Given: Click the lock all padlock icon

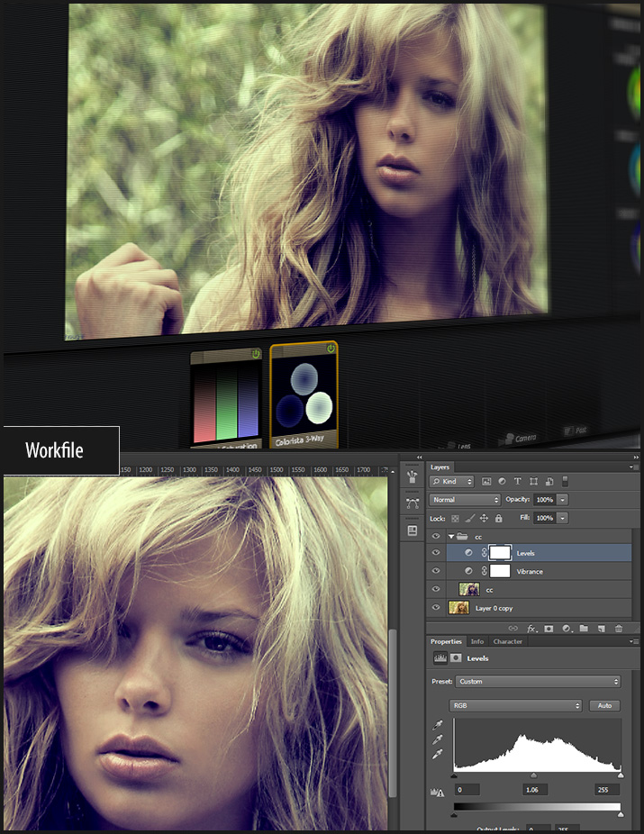Looking at the screenshot, I should point(498,519).
